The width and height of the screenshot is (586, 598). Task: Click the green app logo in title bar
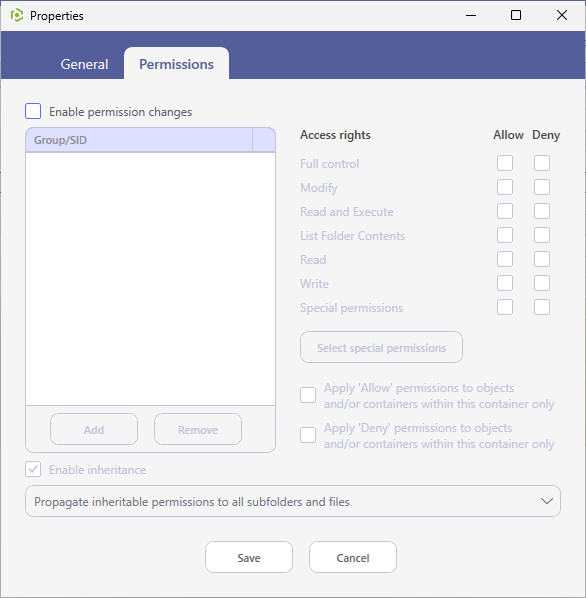pos(17,16)
